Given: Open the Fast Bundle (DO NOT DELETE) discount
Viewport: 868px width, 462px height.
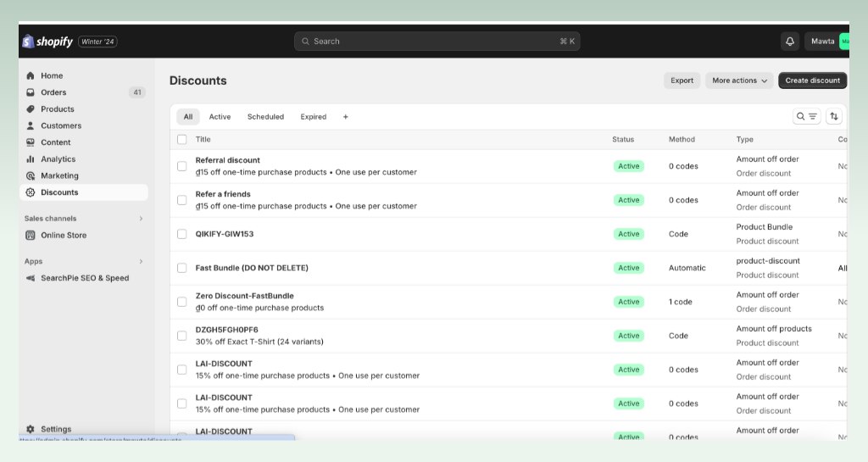Looking at the screenshot, I should point(252,268).
